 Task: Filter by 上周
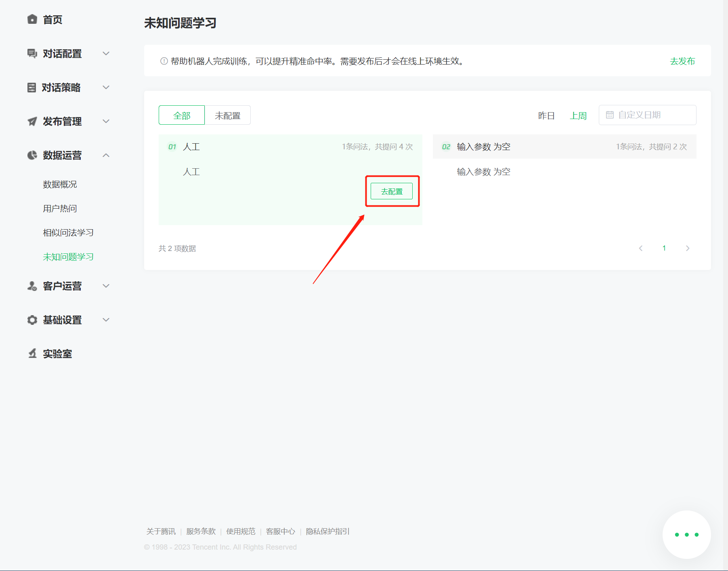coord(578,115)
